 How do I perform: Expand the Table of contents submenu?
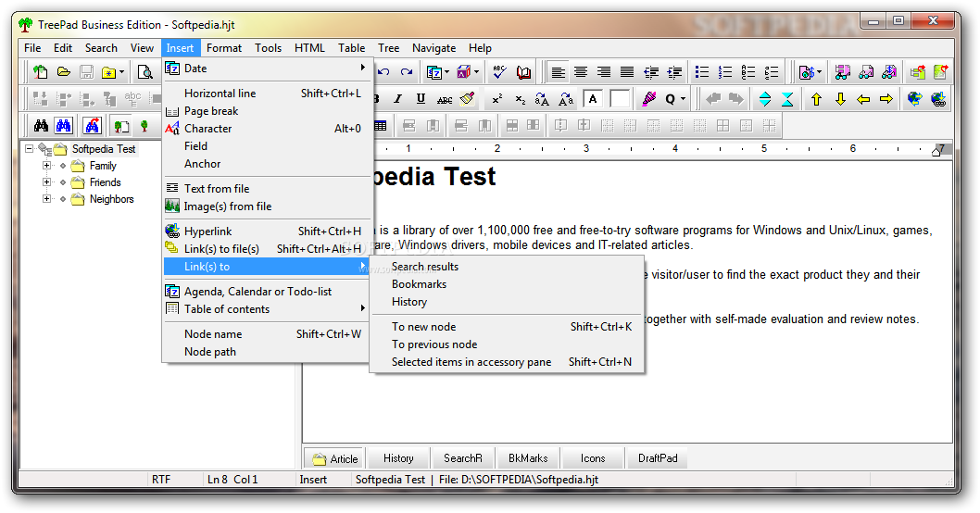(x=266, y=308)
